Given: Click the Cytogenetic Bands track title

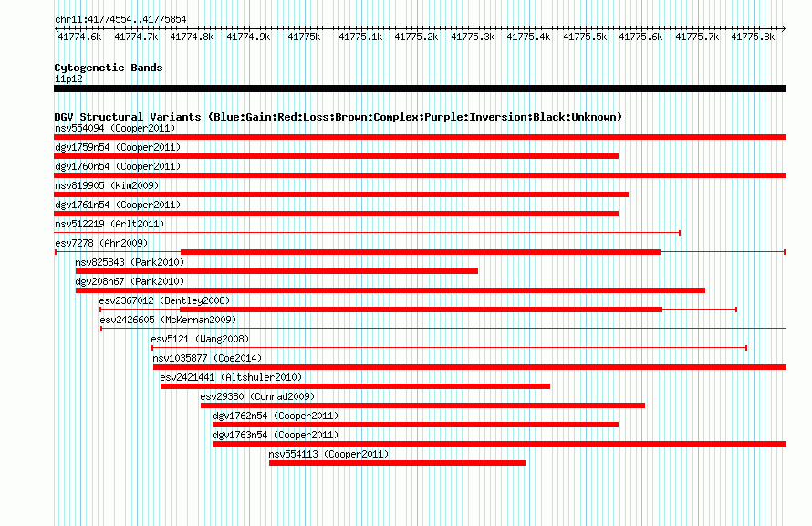Looking at the screenshot, I should [x=109, y=68].
